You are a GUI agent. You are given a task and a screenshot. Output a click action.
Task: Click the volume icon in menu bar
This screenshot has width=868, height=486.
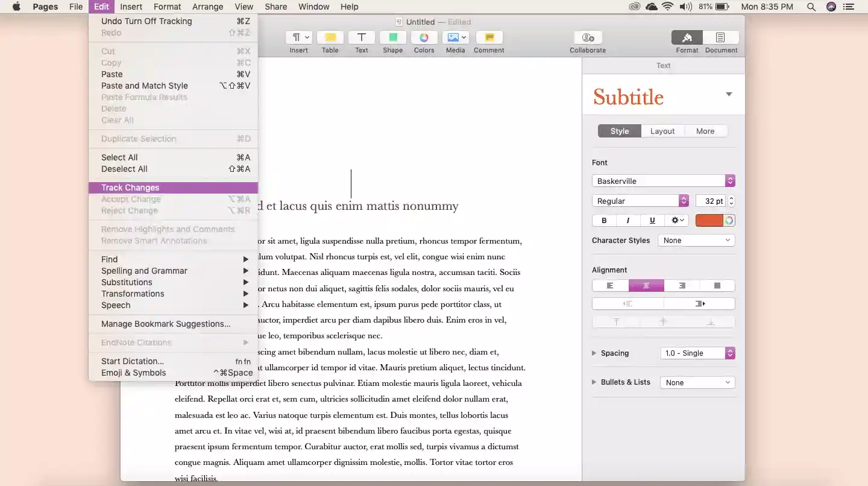click(x=685, y=7)
